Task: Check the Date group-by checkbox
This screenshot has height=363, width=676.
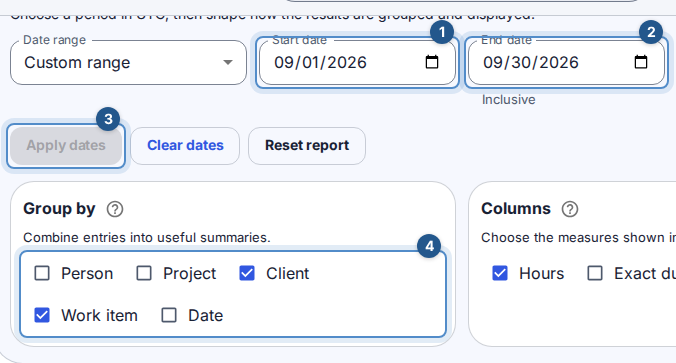Action: (169, 315)
